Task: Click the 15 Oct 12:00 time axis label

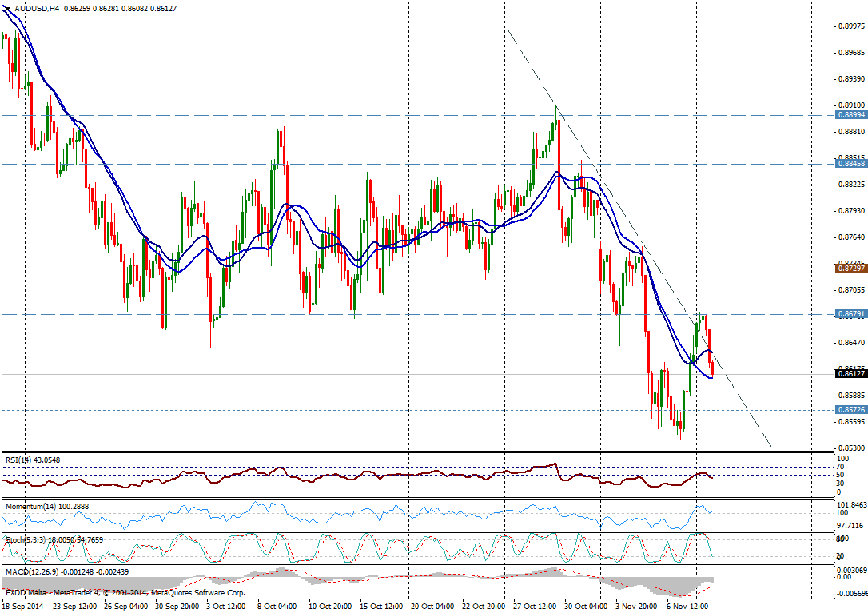Action: click(380, 607)
